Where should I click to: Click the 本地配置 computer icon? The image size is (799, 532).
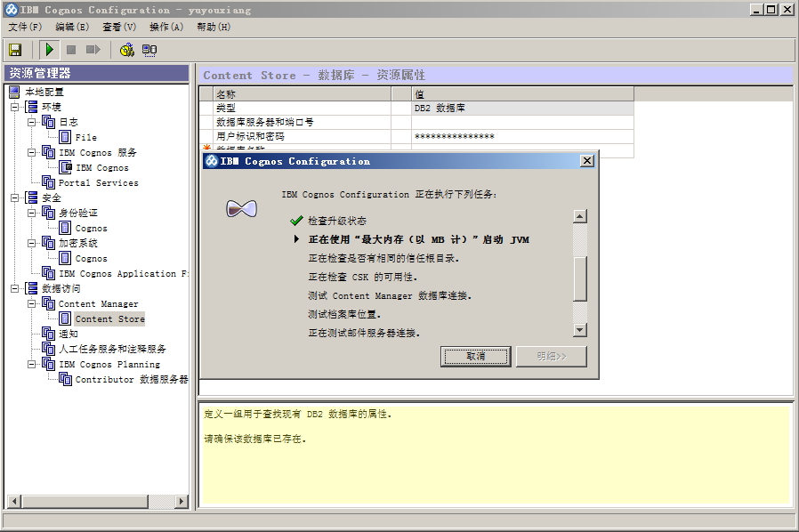(15, 92)
